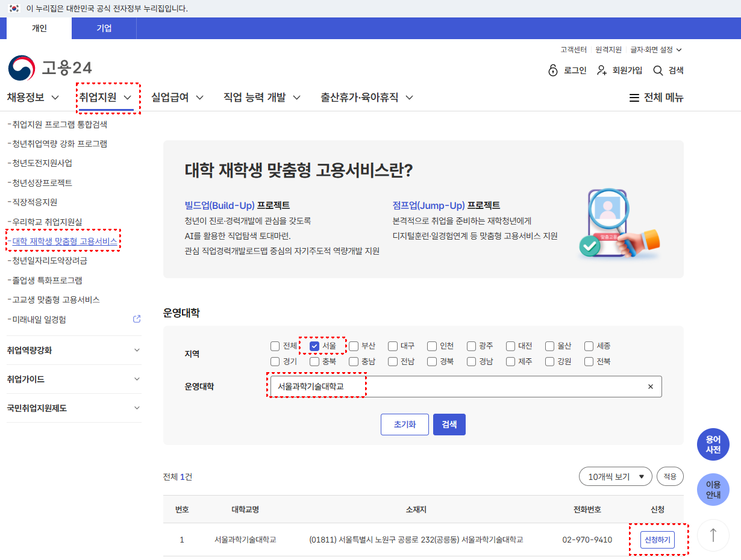The width and height of the screenshot is (741, 560).
Task: Open search via magnifier icon
Action: tap(658, 70)
